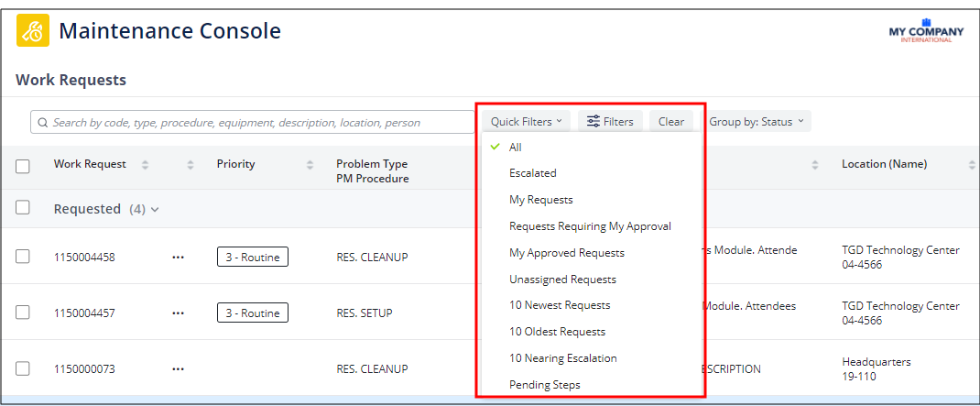
Task: Open the Group by: Status dropdown
Action: [x=756, y=122]
